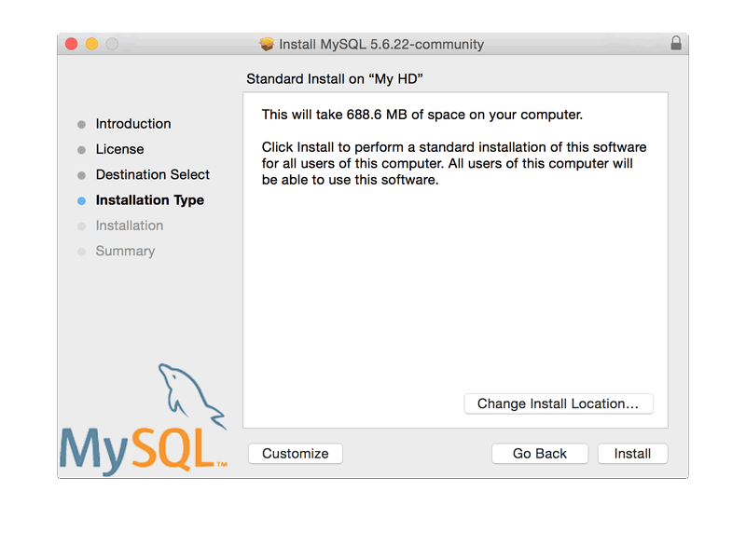746x560 pixels.
Task: Click the yellow minimize button
Action: point(90,43)
